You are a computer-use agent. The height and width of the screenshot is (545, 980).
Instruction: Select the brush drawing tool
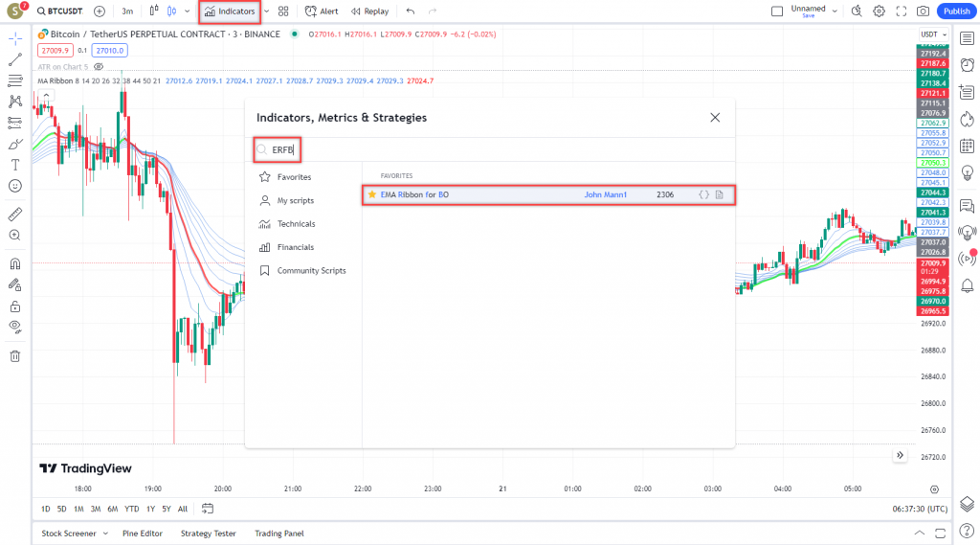[15, 144]
